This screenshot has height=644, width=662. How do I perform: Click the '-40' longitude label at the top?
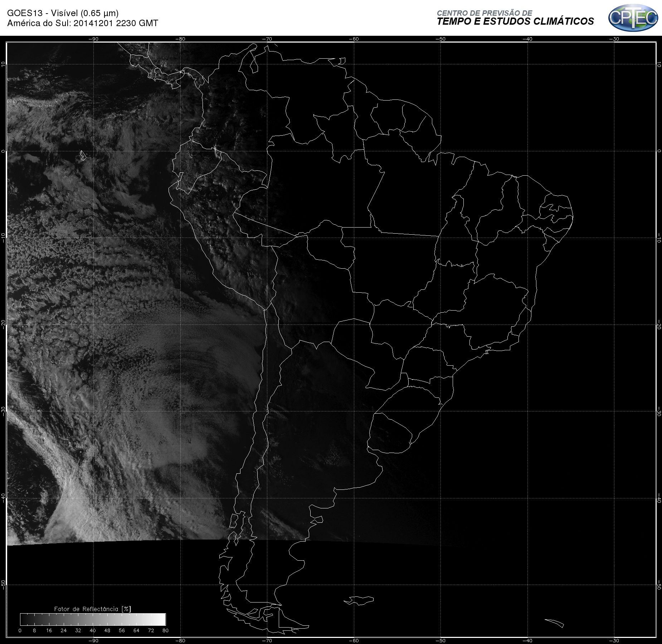pos(527,39)
